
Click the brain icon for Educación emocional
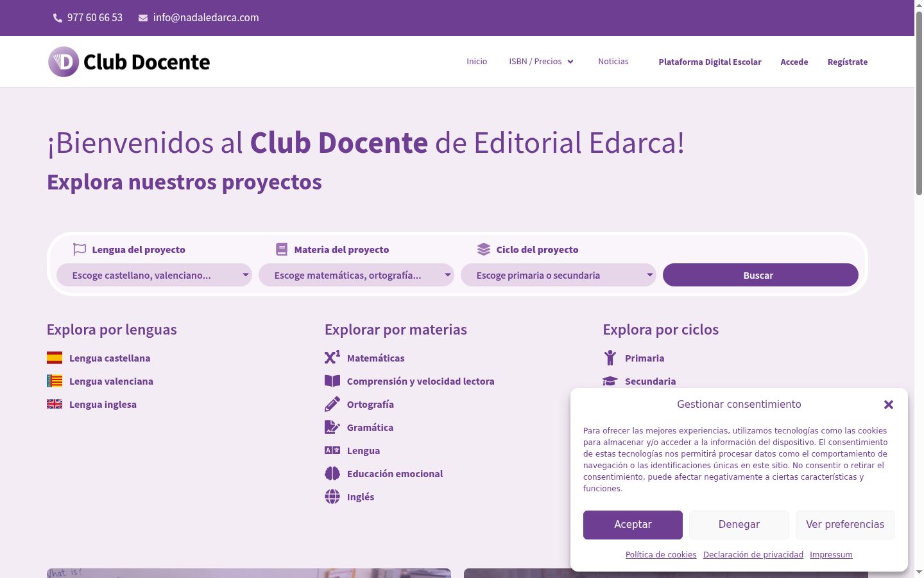pyautogui.click(x=332, y=473)
